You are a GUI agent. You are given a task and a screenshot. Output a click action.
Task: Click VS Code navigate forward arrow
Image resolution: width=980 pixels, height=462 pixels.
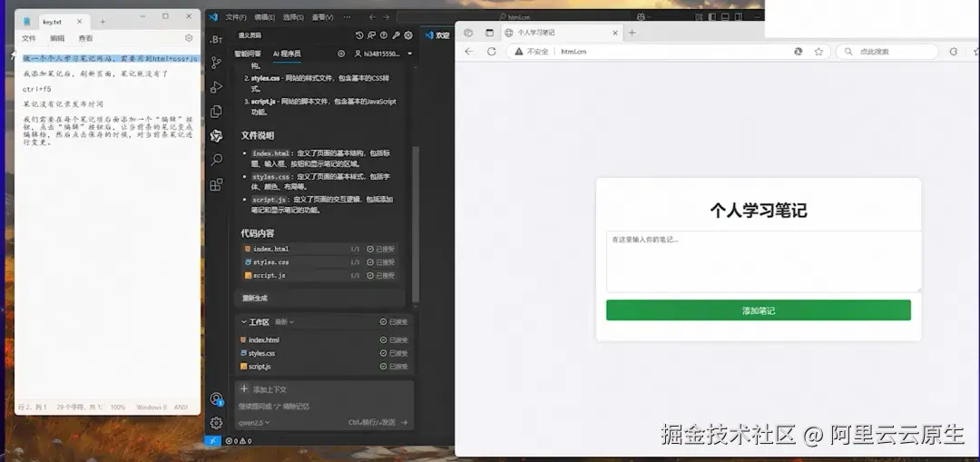387,17
